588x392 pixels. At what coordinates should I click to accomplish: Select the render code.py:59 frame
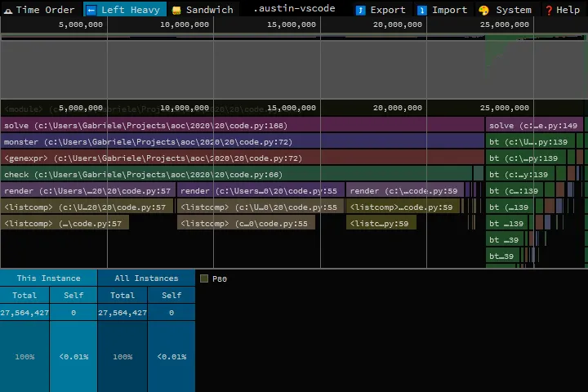[405, 190]
